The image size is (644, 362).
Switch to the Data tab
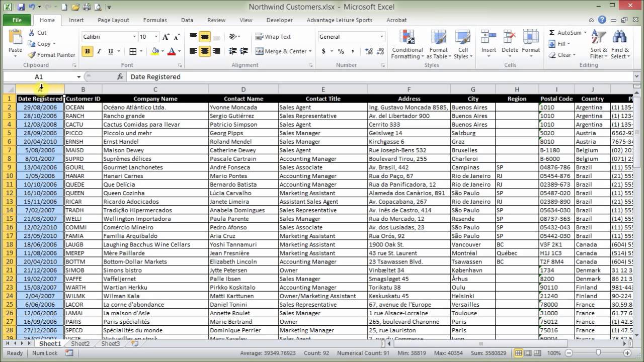187,20
